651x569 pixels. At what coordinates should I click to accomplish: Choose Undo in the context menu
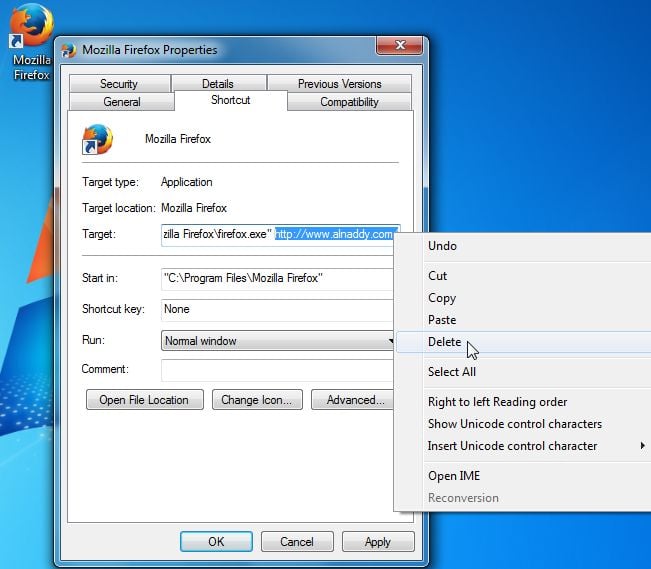[523, 246]
